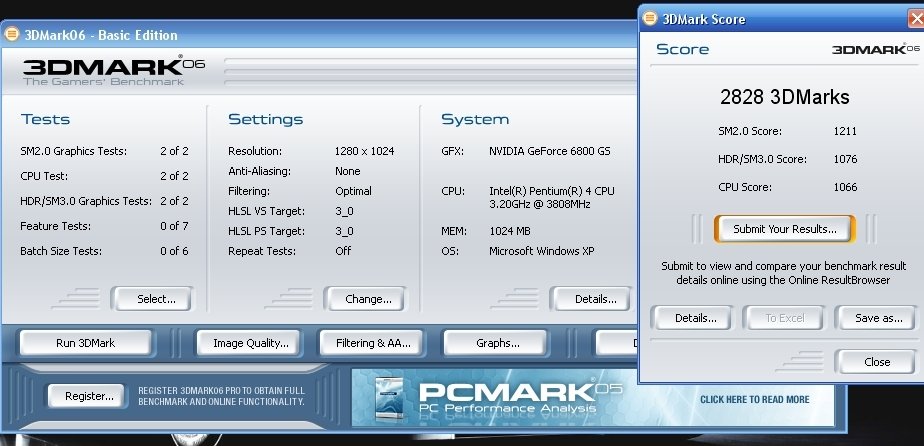Click the 2828 3DMarks score text
The height and width of the screenshot is (446, 924).
[x=784, y=97]
